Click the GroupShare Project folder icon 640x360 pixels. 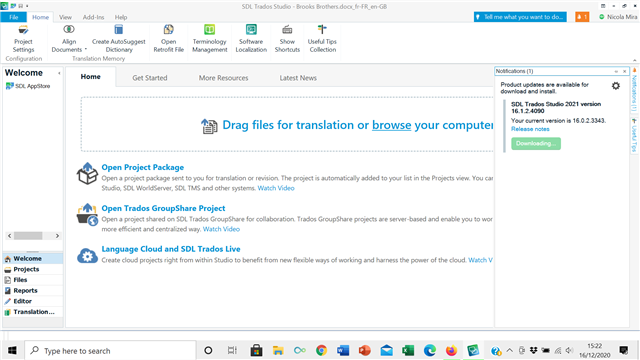pyautogui.click(x=87, y=215)
